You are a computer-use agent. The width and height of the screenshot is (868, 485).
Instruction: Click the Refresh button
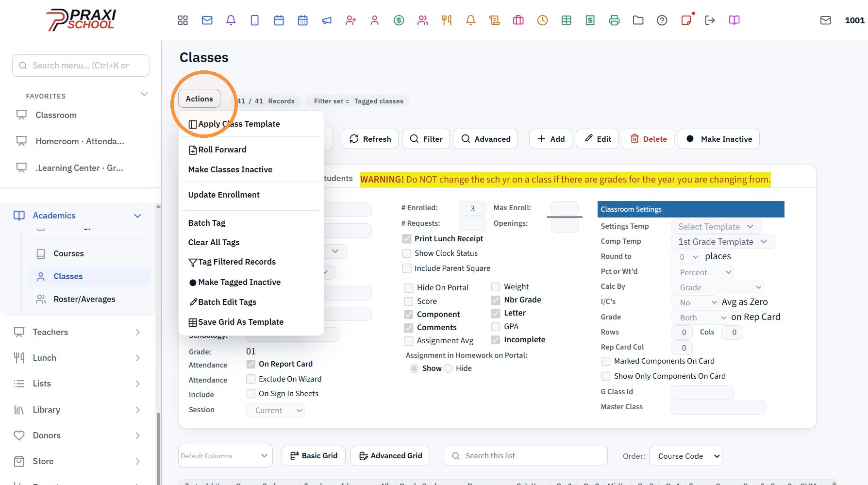coord(370,139)
